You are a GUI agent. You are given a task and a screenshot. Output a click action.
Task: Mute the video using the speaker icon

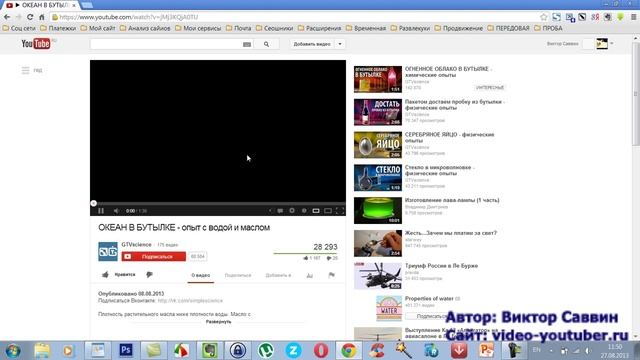pos(116,211)
